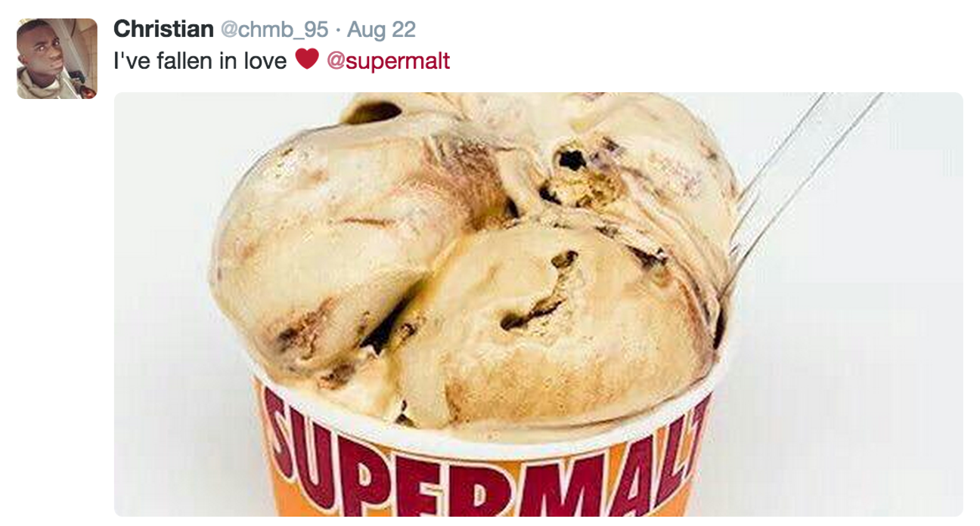The height and width of the screenshot is (526, 980).
Task: Open the @chmb_95 handle
Action: coord(274,30)
